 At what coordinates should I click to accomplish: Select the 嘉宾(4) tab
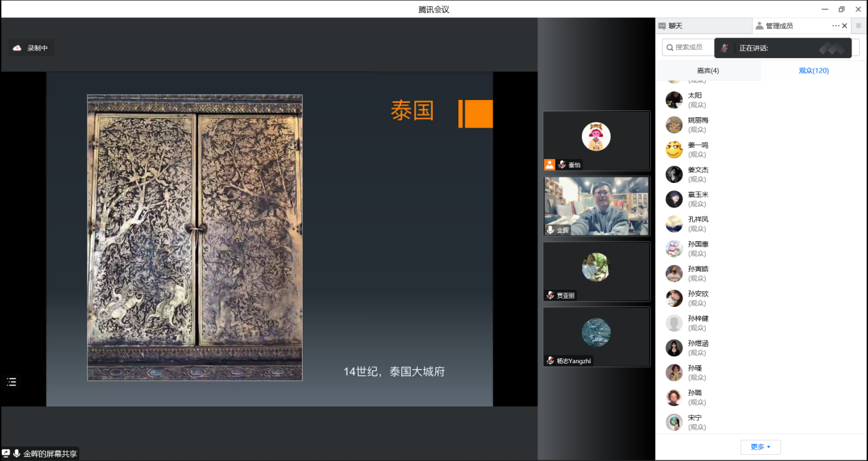tap(708, 71)
